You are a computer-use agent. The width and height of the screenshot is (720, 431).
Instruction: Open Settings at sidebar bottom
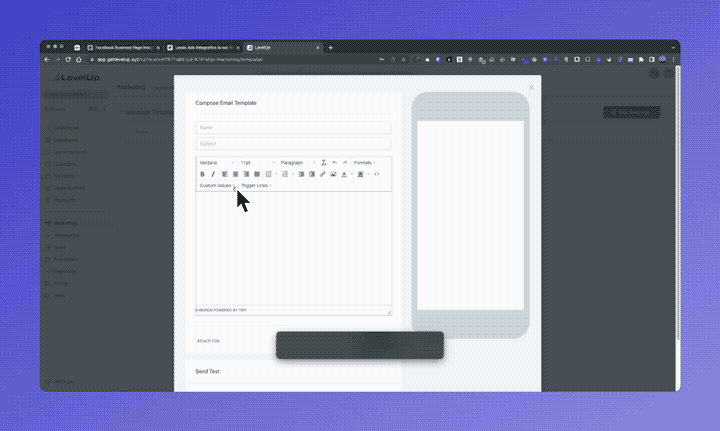(59, 381)
